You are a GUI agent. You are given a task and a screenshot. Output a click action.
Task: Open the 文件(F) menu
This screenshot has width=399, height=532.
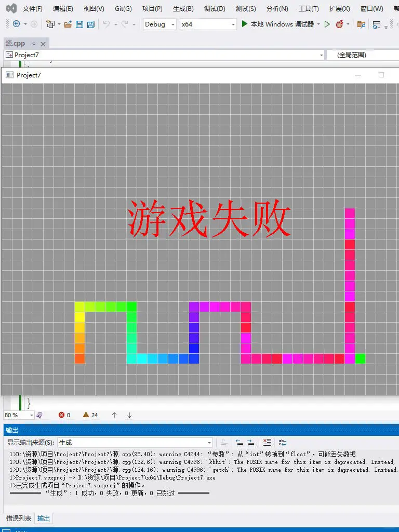(x=33, y=9)
